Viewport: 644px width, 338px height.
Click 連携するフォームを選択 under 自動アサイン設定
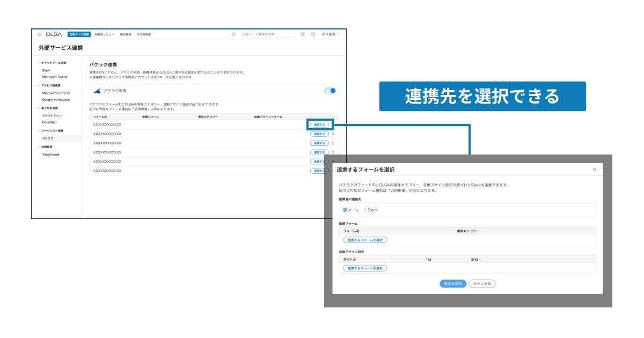point(365,268)
